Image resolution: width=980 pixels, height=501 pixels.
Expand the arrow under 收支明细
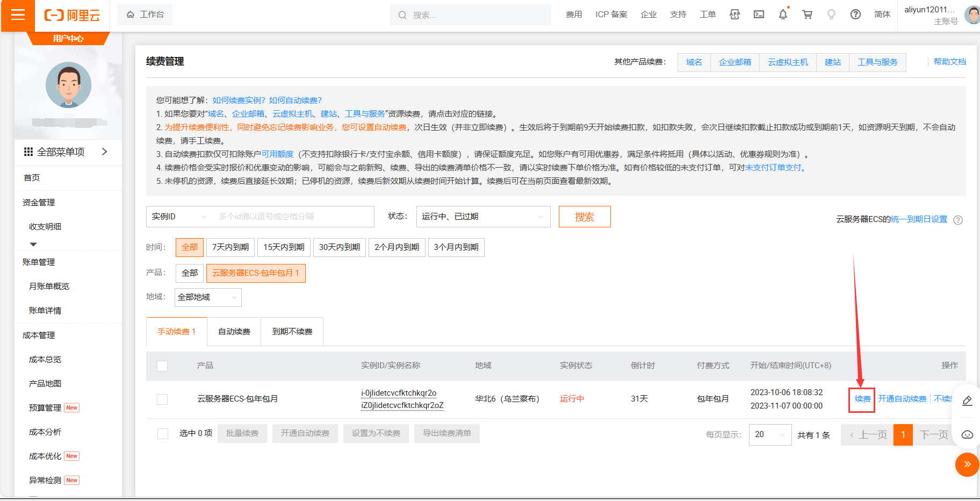pos(33,245)
